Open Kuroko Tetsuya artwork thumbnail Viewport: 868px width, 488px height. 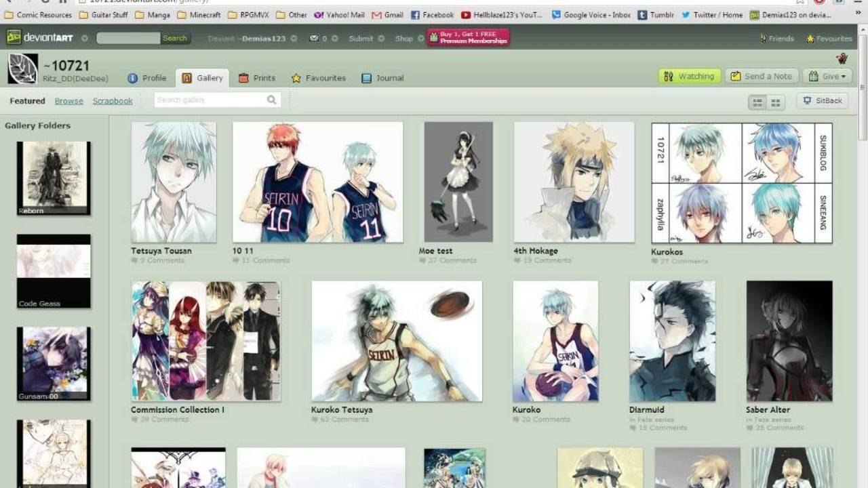[x=397, y=341]
